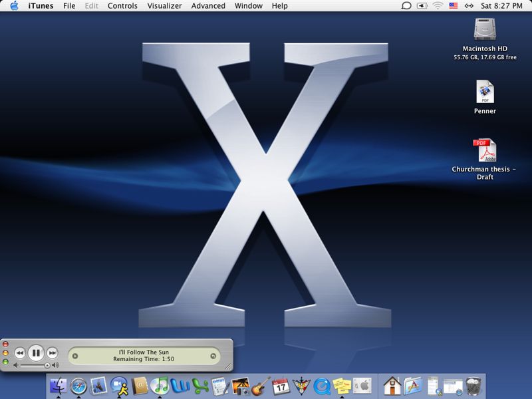Adjust the iTunes volume slider knob
Screen dimensions: 532x399
click(x=47, y=365)
